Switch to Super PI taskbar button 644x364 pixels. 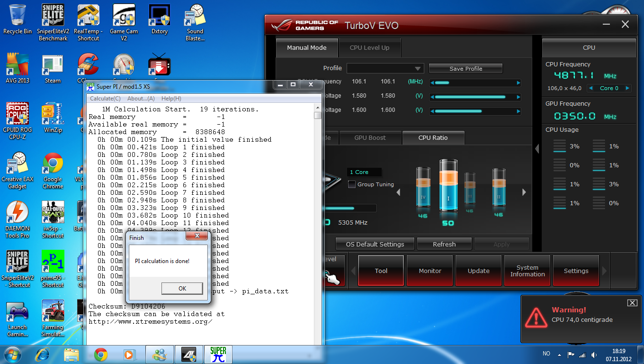pyautogui.click(x=218, y=355)
